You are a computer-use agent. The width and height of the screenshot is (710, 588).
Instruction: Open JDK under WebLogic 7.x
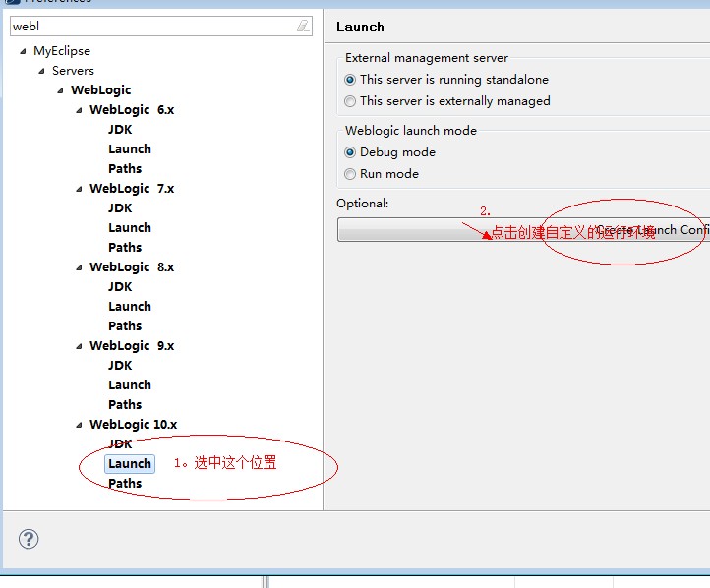coord(120,208)
